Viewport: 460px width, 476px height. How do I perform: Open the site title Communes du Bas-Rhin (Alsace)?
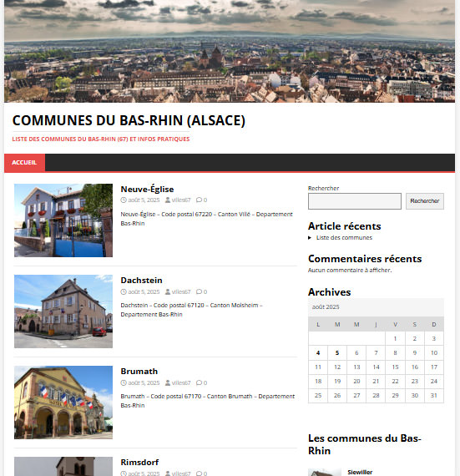129,120
